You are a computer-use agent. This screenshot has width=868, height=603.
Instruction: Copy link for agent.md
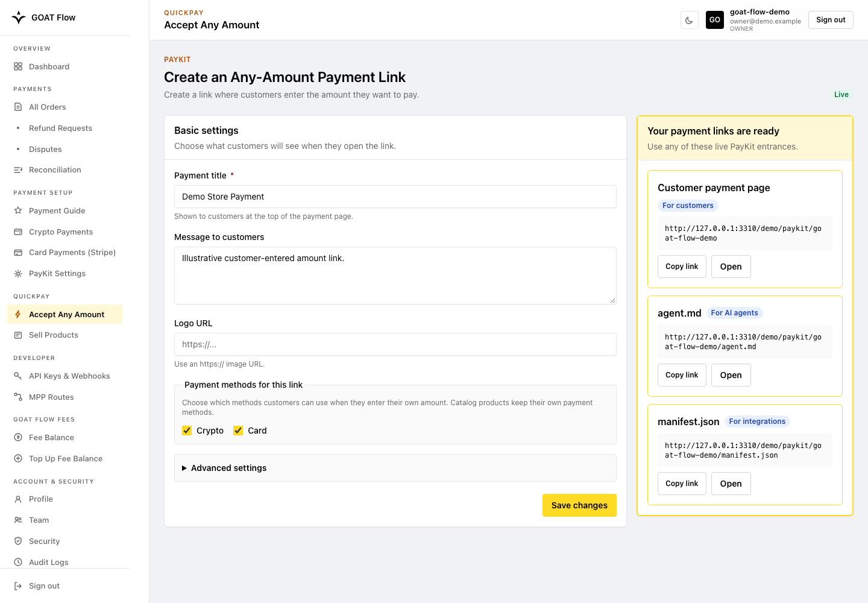(x=682, y=375)
